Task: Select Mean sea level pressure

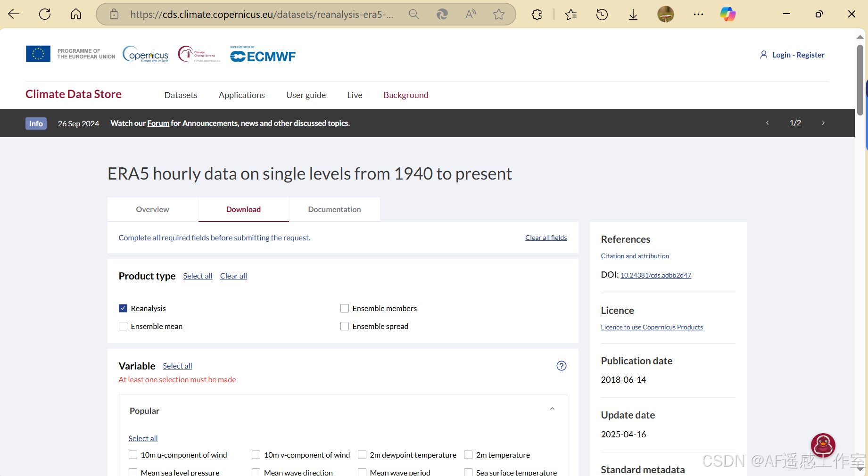Action: [x=133, y=472]
